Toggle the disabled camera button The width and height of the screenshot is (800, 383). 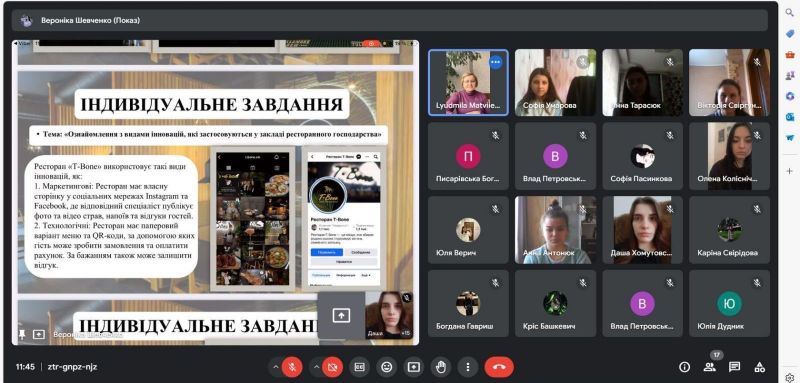pos(333,367)
